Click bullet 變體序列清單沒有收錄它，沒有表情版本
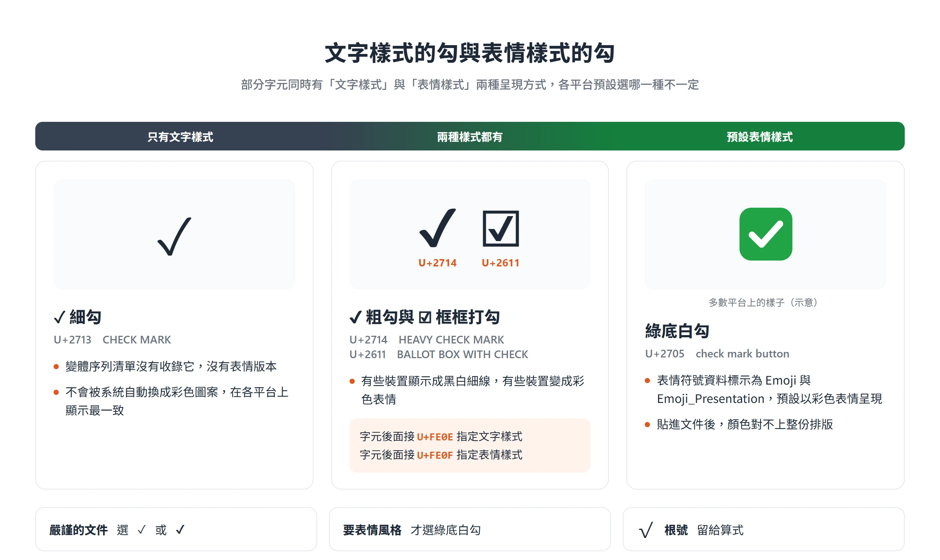The height and width of the screenshot is (560, 940). coord(171,366)
